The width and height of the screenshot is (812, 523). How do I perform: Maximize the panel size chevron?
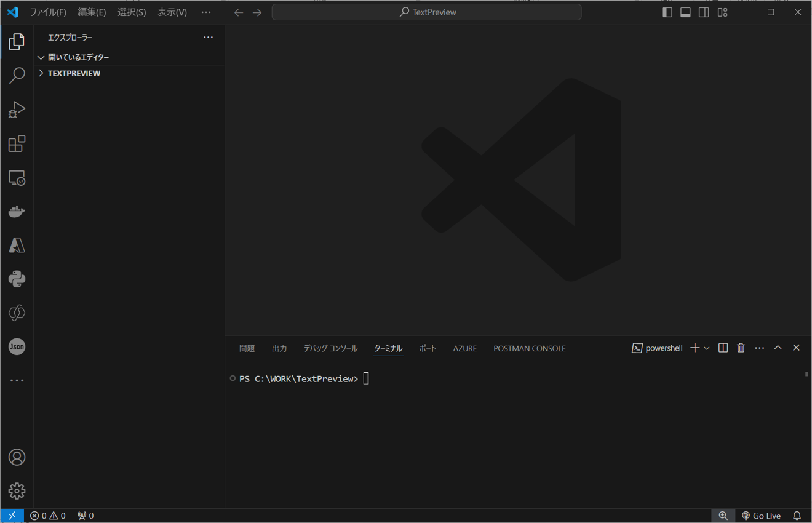pos(778,348)
